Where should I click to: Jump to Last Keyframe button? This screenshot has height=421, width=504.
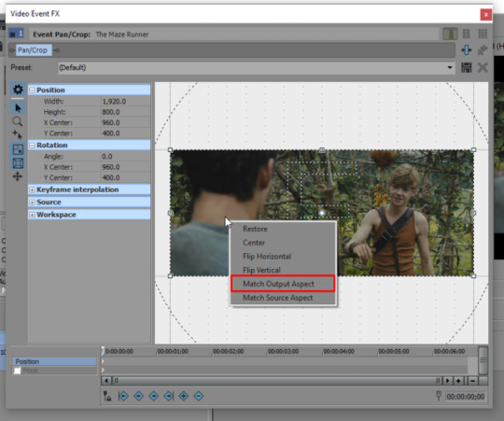coord(169,396)
